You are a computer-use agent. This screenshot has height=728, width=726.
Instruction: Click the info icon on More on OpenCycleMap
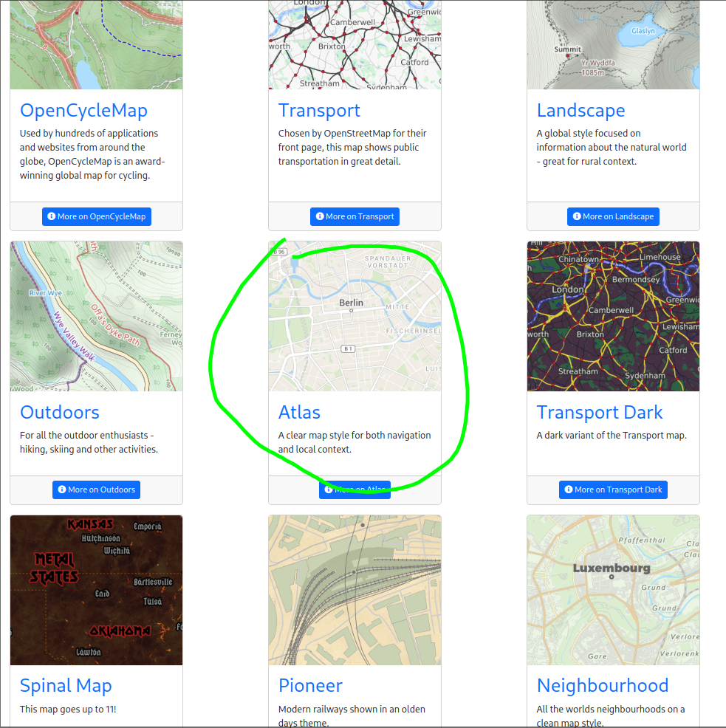click(x=51, y=216)
